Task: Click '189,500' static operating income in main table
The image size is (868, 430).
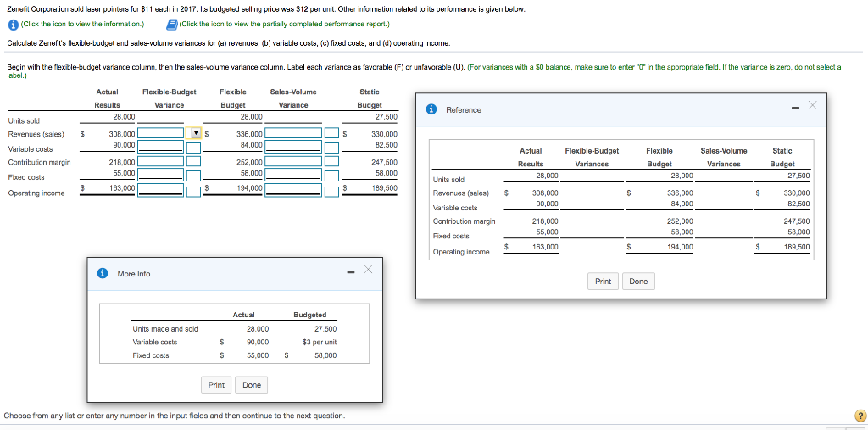Action: click(384, 188)
